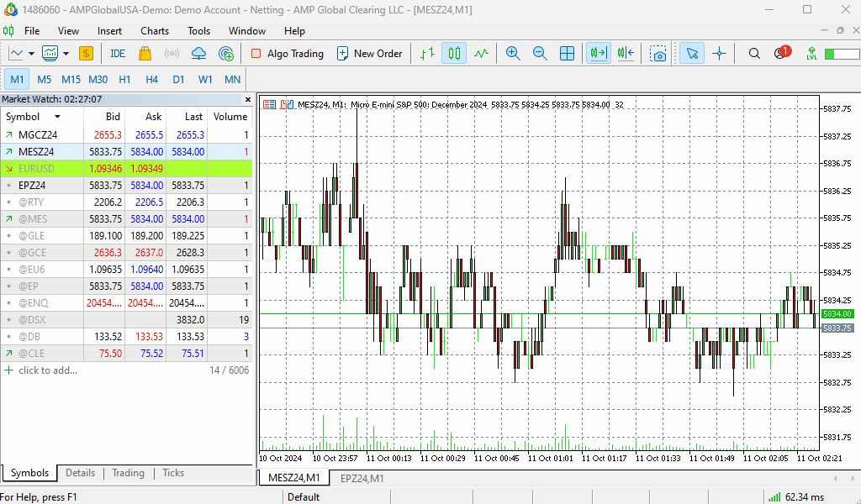Screen dimensions: 861x504
Task: Open the Symbol column sort dropdown arrow
Action: pos(57,117)
